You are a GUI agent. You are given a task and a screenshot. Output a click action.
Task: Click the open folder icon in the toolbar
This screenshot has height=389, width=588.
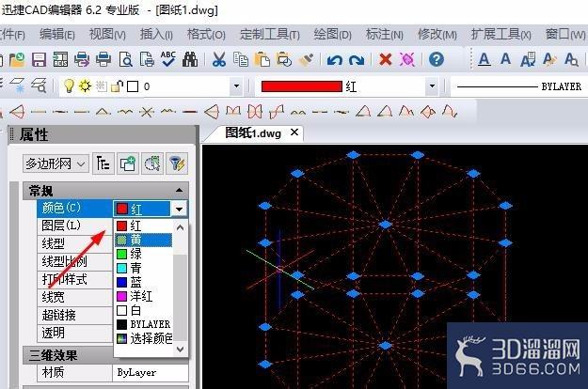17,60
